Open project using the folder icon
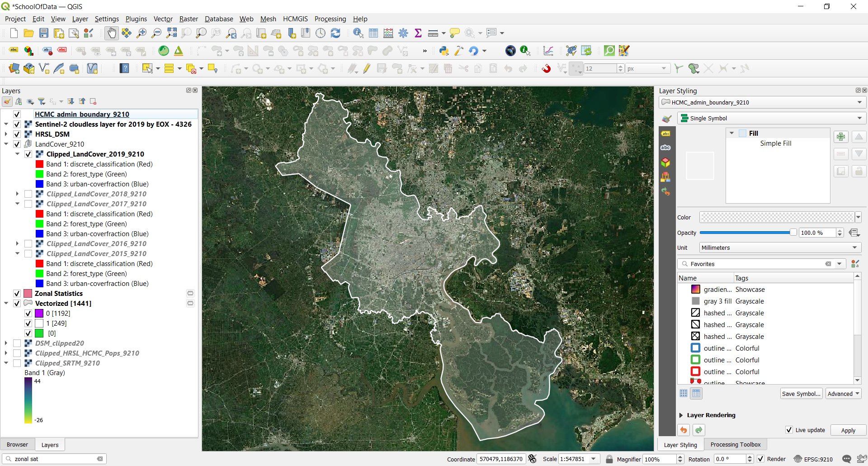The height and width of the screenshot is (466, 868). [29, 33]
